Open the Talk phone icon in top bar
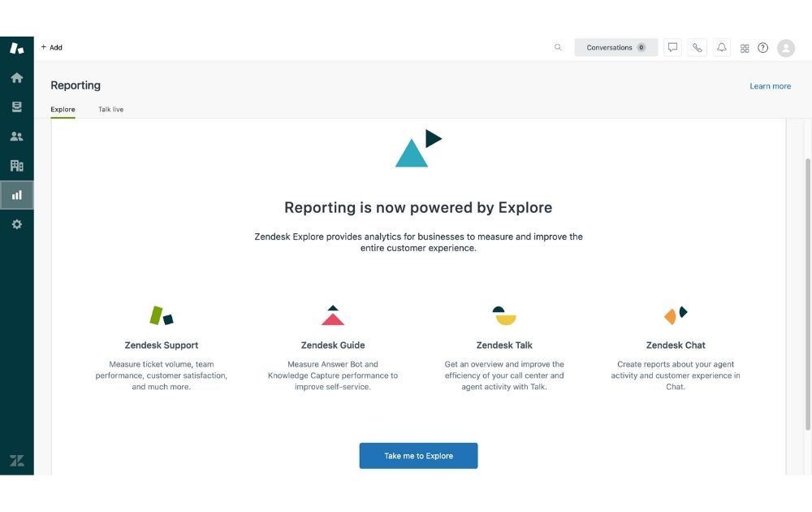 pos(697,47)
